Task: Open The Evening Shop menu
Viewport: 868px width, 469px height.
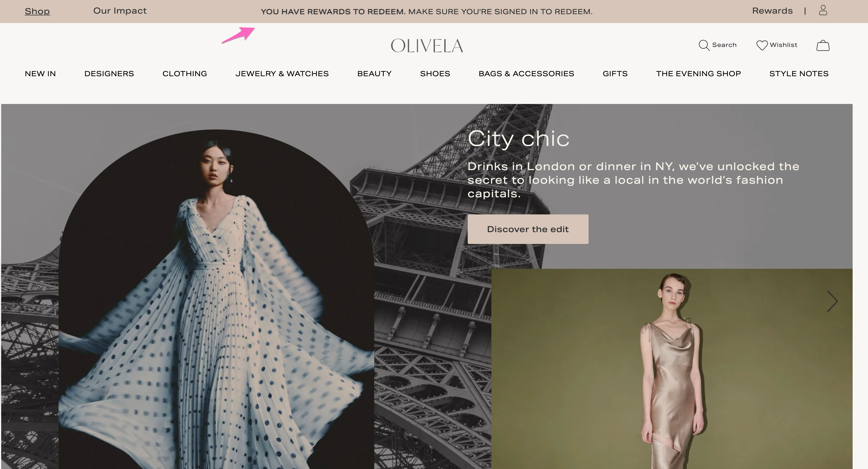Action: [x=699, y=74]
